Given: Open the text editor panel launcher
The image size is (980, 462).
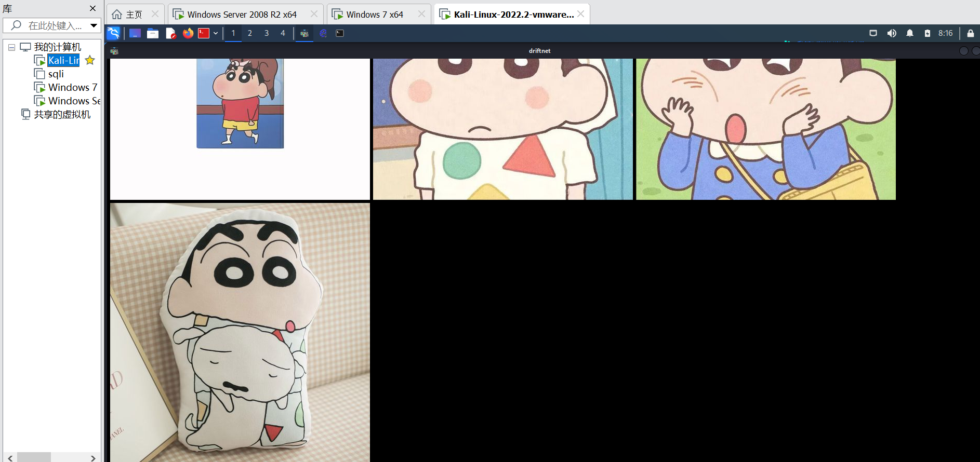Looking at the screenshot, I should [170, 33].
